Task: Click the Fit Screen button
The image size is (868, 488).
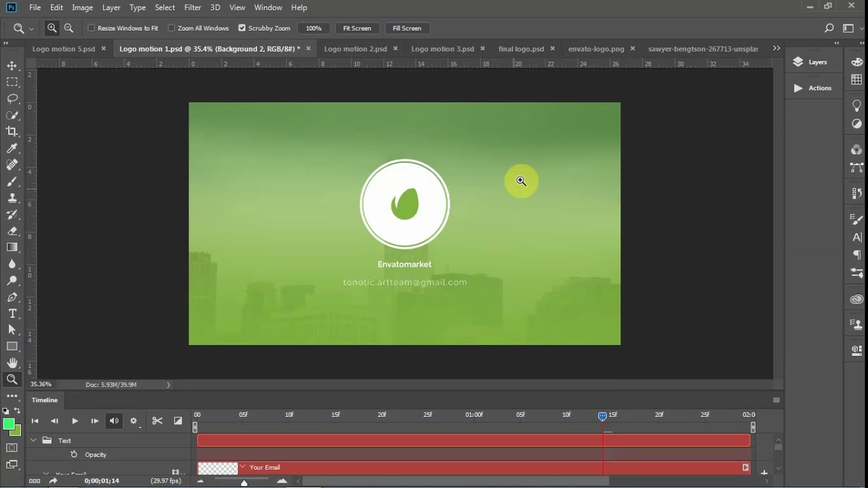Action: click(357, 28)
